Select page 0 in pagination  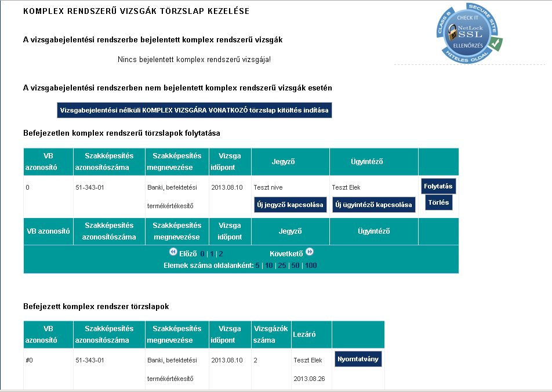202,253
